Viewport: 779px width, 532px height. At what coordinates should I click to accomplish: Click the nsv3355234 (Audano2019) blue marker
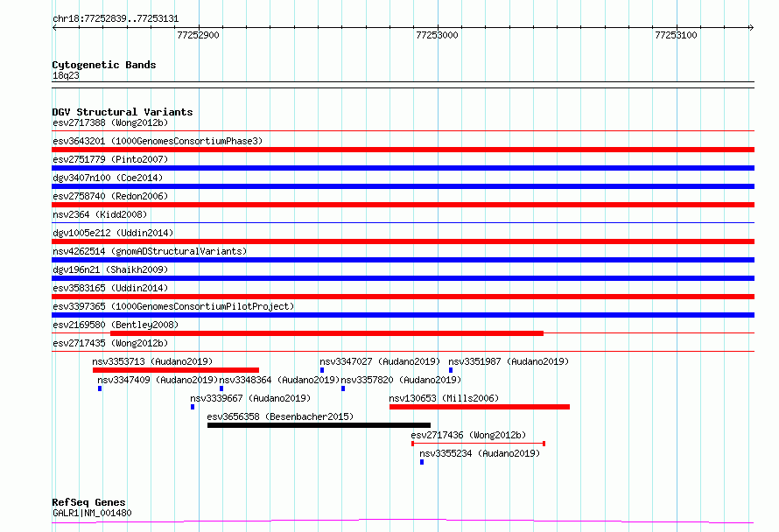pos(422,462)
